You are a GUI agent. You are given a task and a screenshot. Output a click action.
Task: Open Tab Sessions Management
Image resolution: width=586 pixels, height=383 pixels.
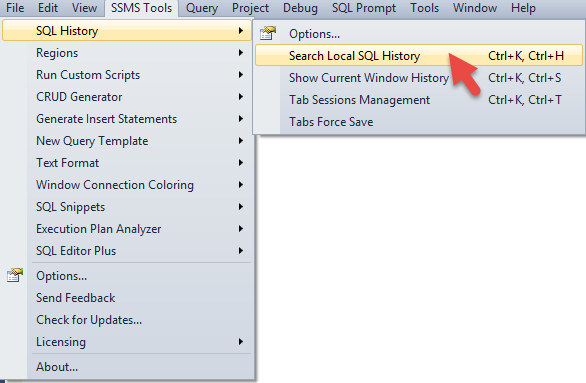point(419,100)
